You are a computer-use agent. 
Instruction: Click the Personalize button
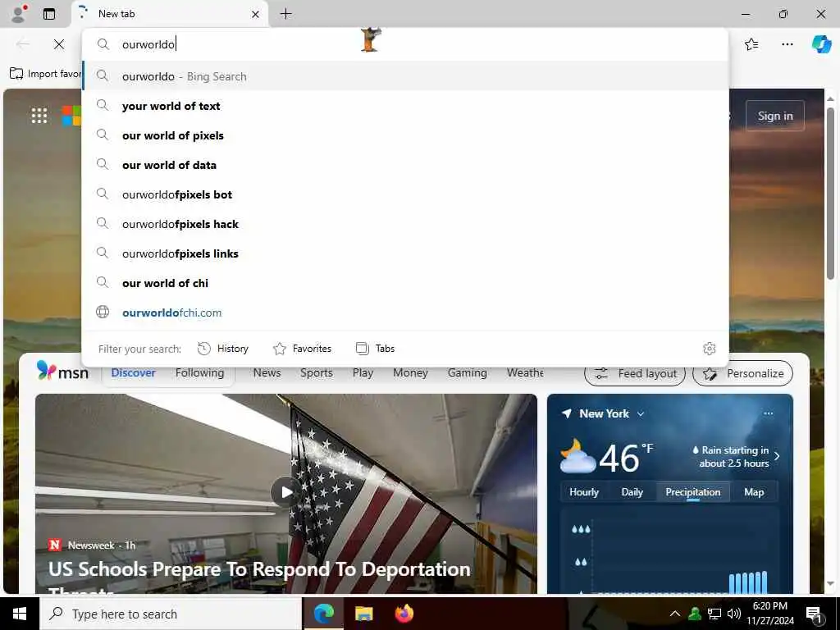(x=743, y=373)
